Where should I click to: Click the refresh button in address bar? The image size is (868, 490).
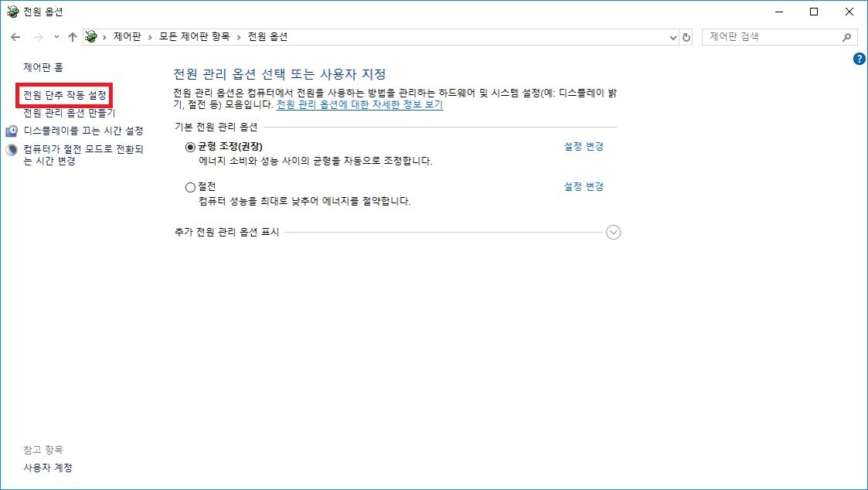point(686,37)
